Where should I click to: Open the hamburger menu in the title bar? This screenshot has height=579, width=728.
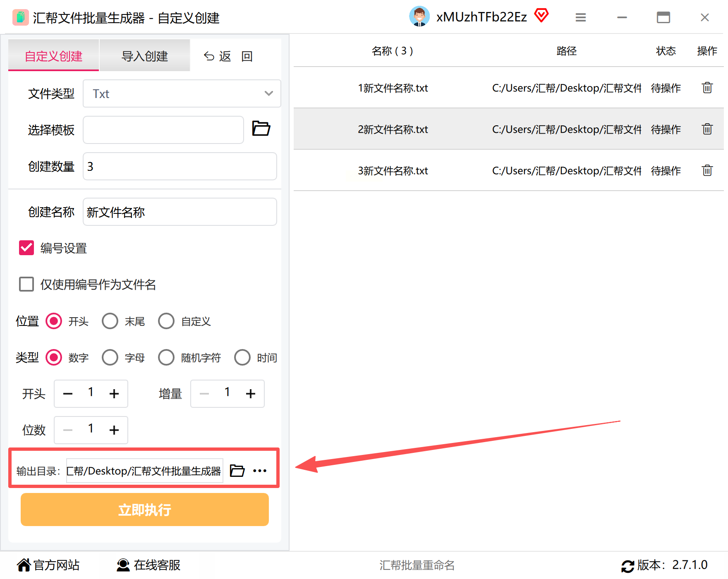pyautogui.click(x=581, y=17)
